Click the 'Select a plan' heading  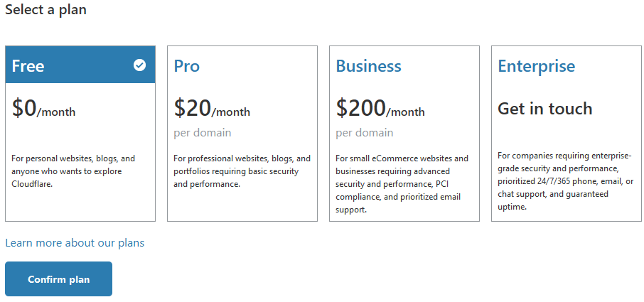(45, 11)
